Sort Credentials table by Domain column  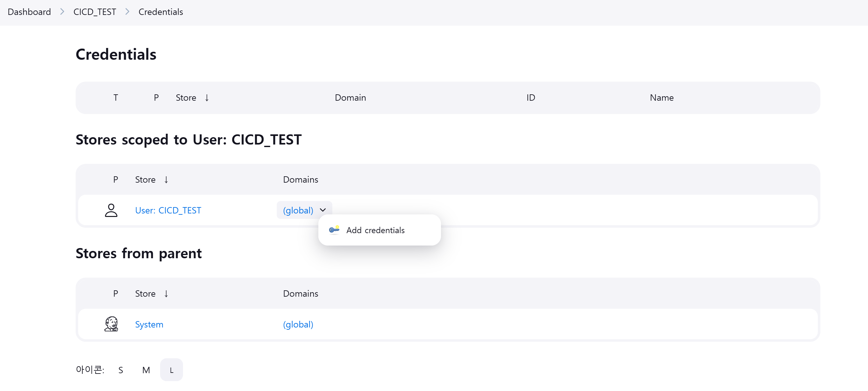point(350,98)
